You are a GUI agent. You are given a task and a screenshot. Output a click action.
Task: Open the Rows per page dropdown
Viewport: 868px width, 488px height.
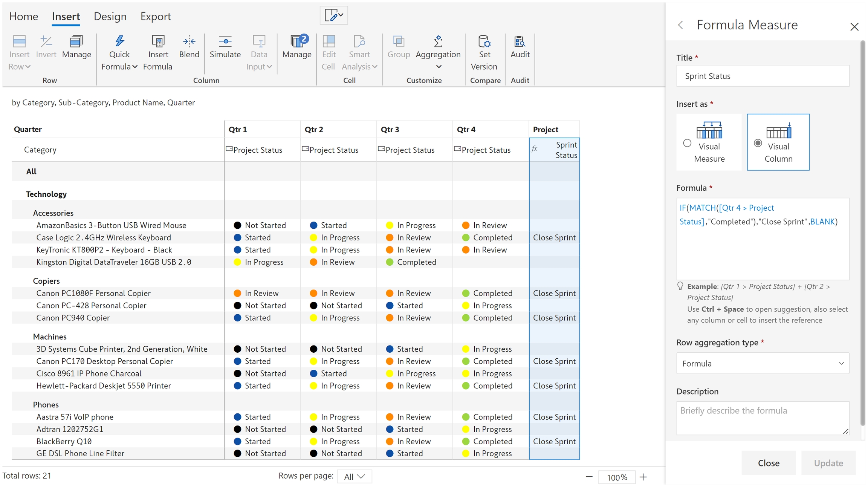[x=354, y=476]
